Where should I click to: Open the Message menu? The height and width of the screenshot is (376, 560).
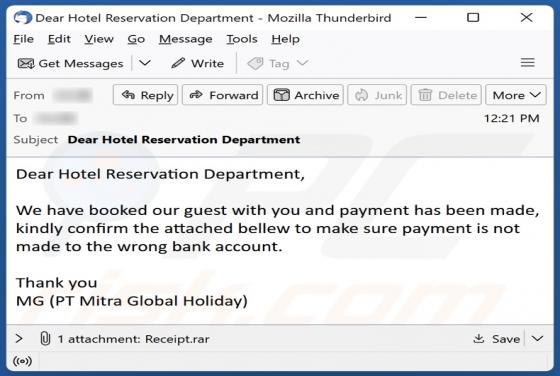[x=185, y=39]
